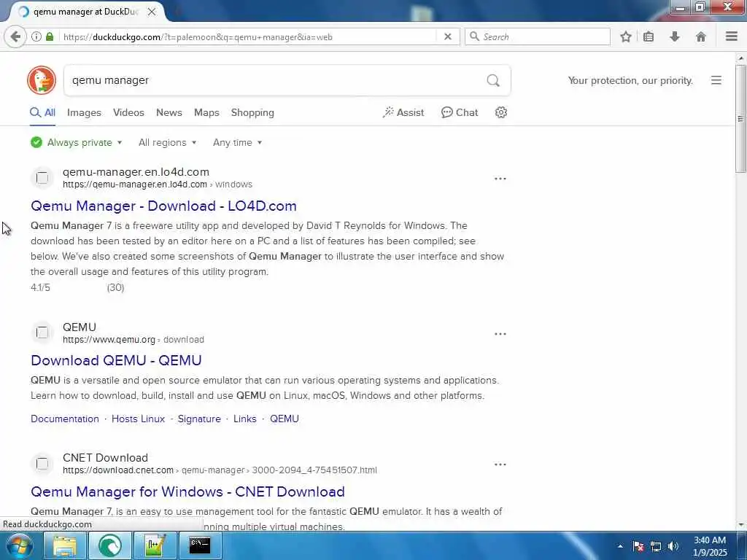Open the downloads arrow icon
The height and width of the screenshot is (560, 747).
(675, 36)
